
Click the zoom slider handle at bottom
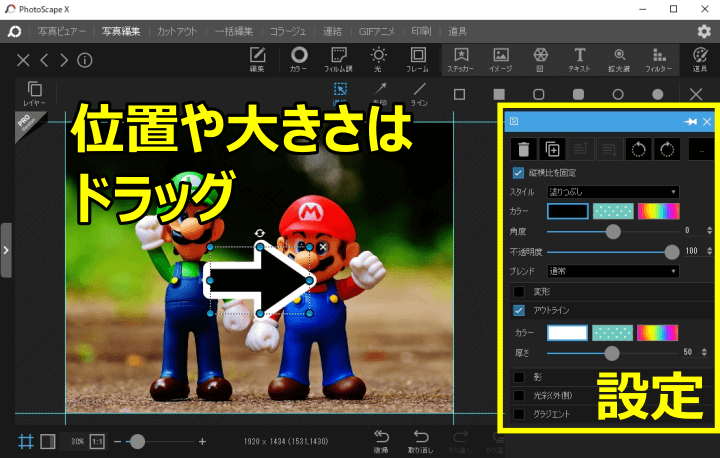click(x=137, y=441)
